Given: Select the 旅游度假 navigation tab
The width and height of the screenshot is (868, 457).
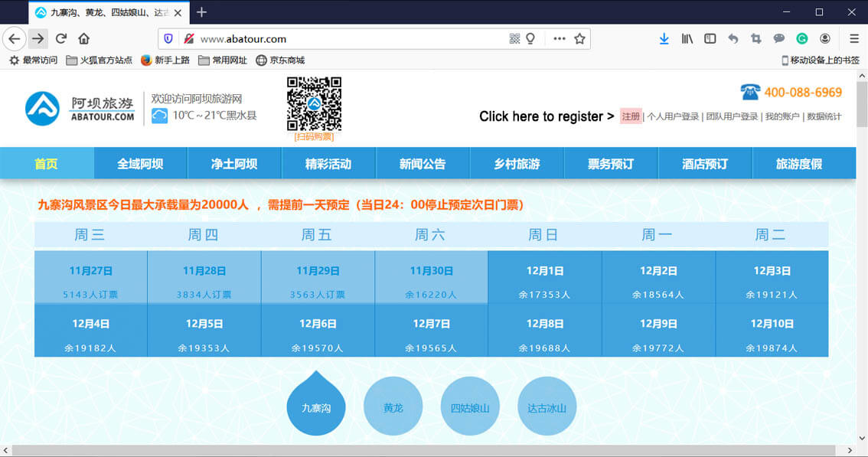Looking at the screenshot, I should pyautogui.click(x=804, y=163).
